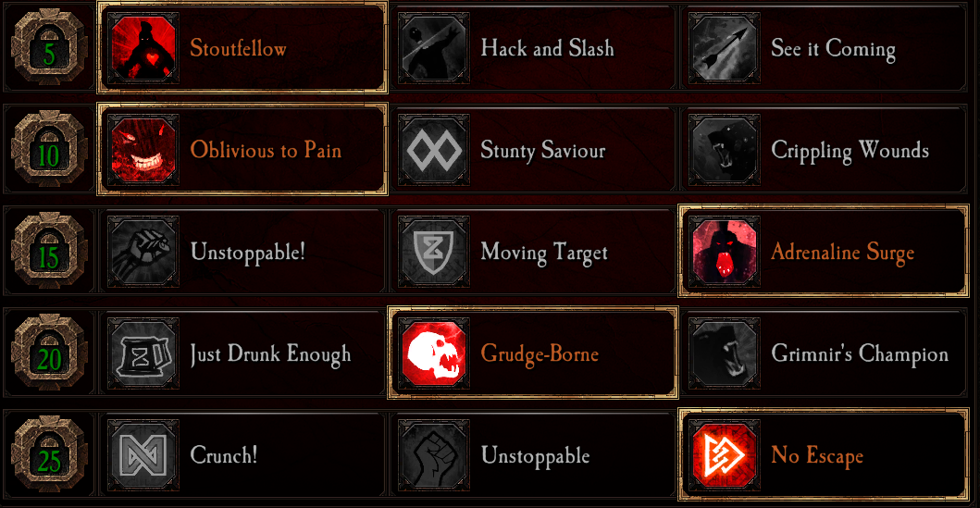Image resolution: width=980 pixels, height=508 pixels.
Task: Click the Stoutfellow red heart icon
Action: click(x=143, y=48)
